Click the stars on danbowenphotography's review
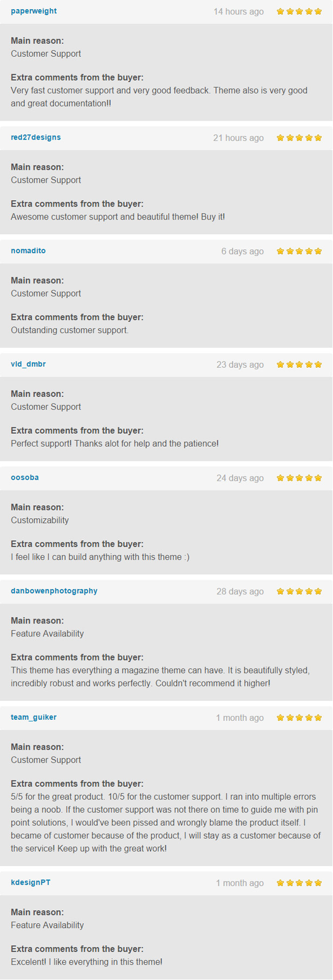Viewport: 333px width, 980px height. click(299, 591)
